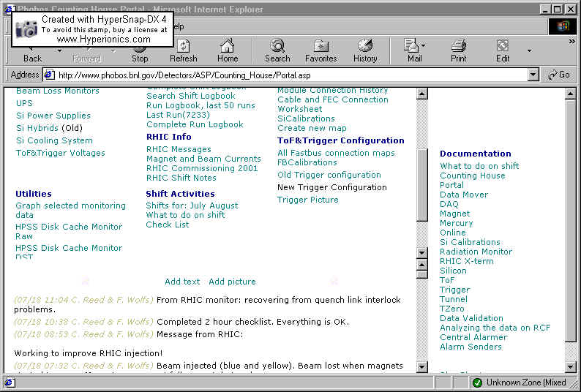The width and height of the screenshot is (581, 392).
Task: Click down arrow of upper frame scrollbar
Action: (x=421, y=253)
